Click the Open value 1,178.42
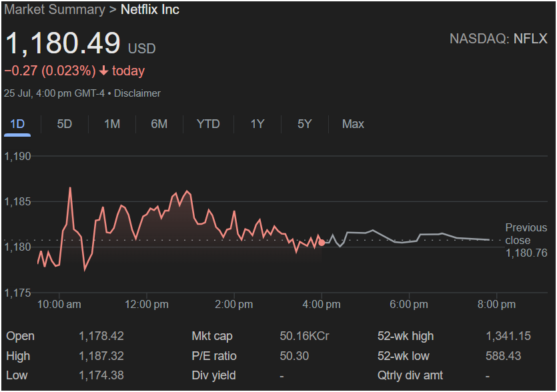This screenshot has height=392, width=557. point(101,336)
